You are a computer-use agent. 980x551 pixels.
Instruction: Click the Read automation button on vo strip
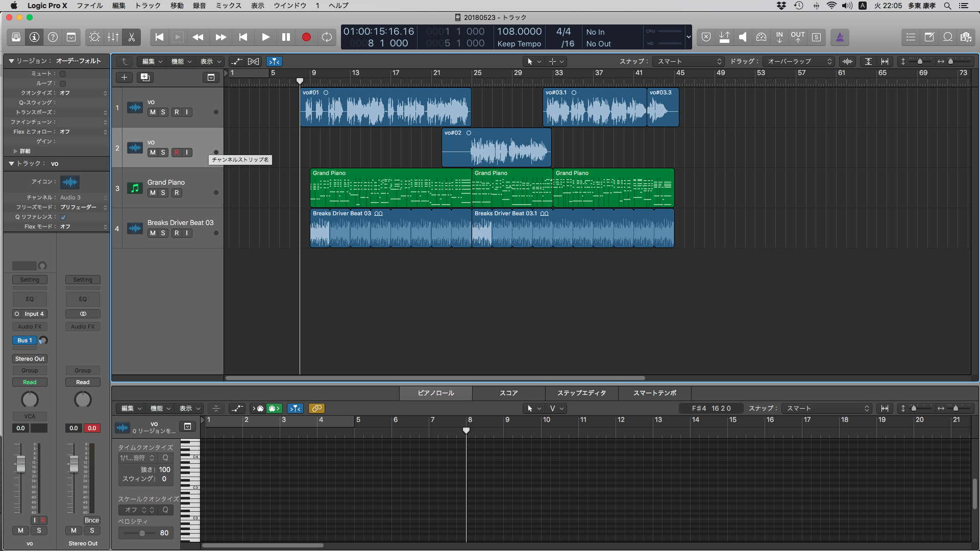[30, 382]
